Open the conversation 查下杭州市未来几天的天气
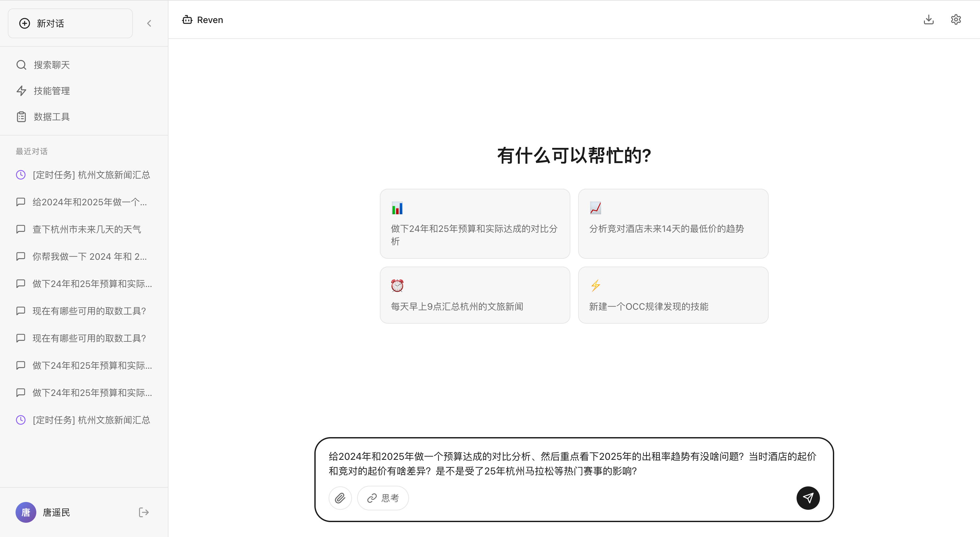 click(x=86, y=229)
